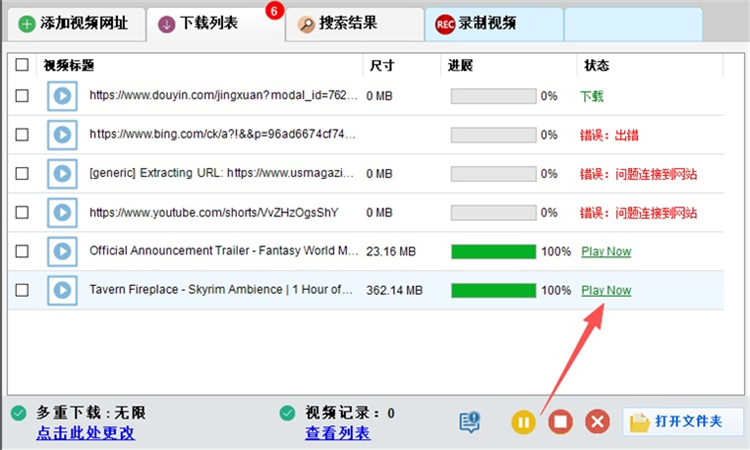The image size is (750, 450).
Task: Check the bing.com row checkbox
Action: [22, 134]
